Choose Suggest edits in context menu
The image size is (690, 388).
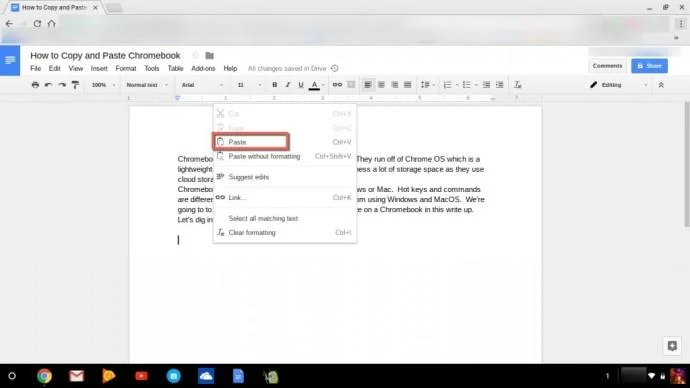click(285, 177)
